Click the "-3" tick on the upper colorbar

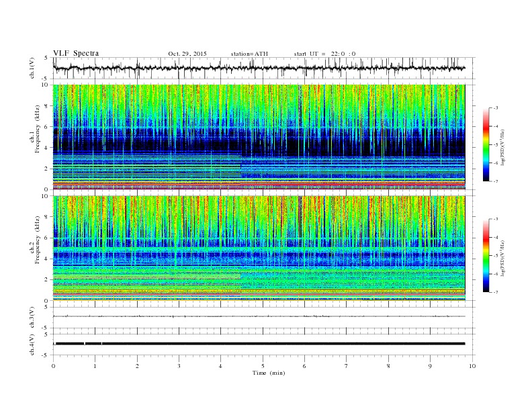click(495, 108)
